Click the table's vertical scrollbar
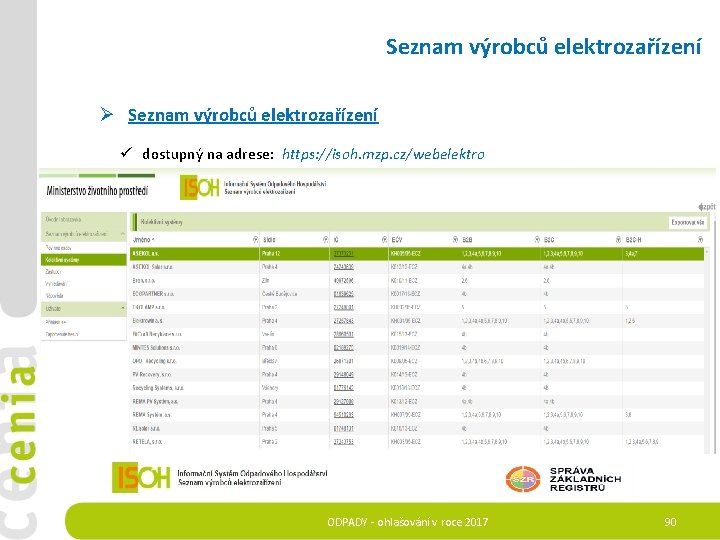720x540 pixels. point(707,349)
